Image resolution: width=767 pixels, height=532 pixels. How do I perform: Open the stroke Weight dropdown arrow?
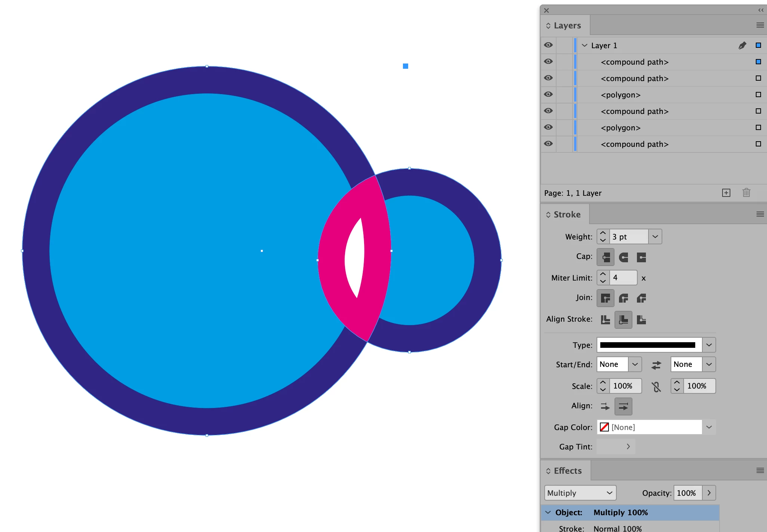[x=655, y=236]
